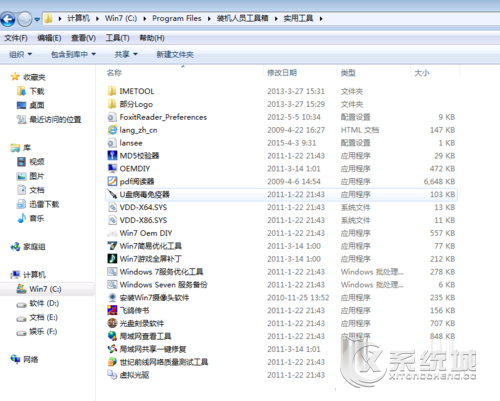Click the lansee config file icon
Screen dimensions: 500x401
[x=112, y=143]
